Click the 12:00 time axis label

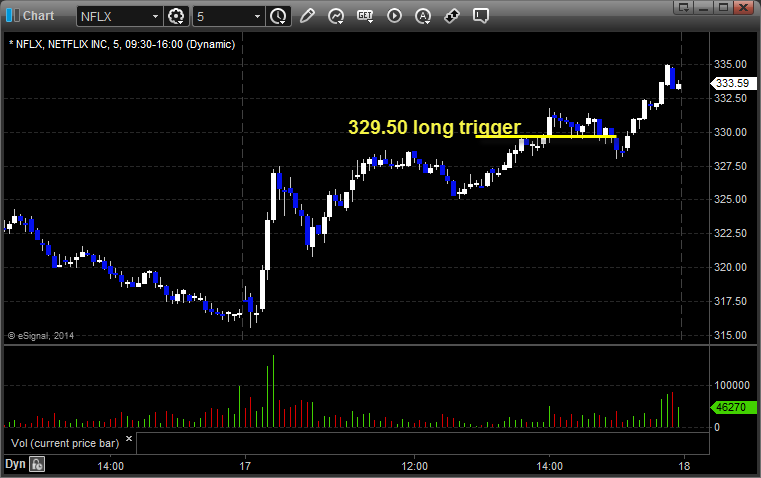click(415, 466)
